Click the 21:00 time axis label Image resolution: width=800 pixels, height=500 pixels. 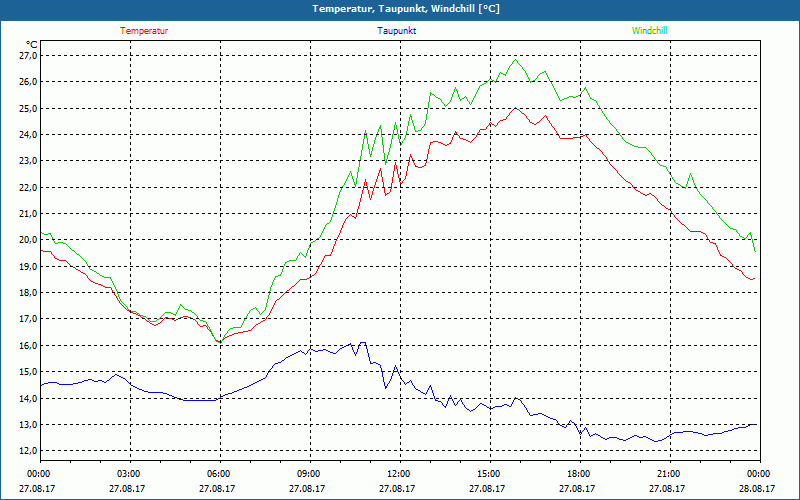click(x=667, y=474)
